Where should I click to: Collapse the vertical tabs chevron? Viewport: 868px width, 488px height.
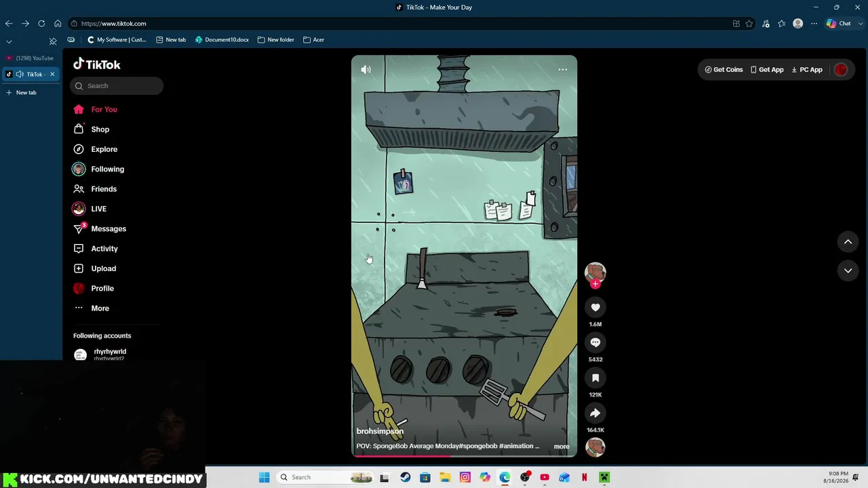pyautogui.click(x=9, y=41)
